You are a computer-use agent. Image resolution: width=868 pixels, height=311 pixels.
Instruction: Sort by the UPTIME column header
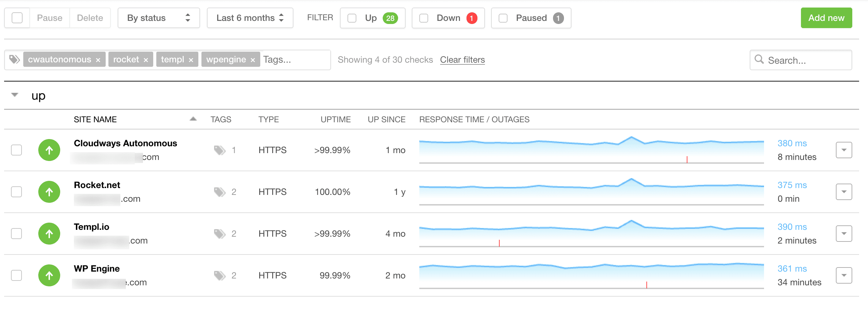coord(336,120)
